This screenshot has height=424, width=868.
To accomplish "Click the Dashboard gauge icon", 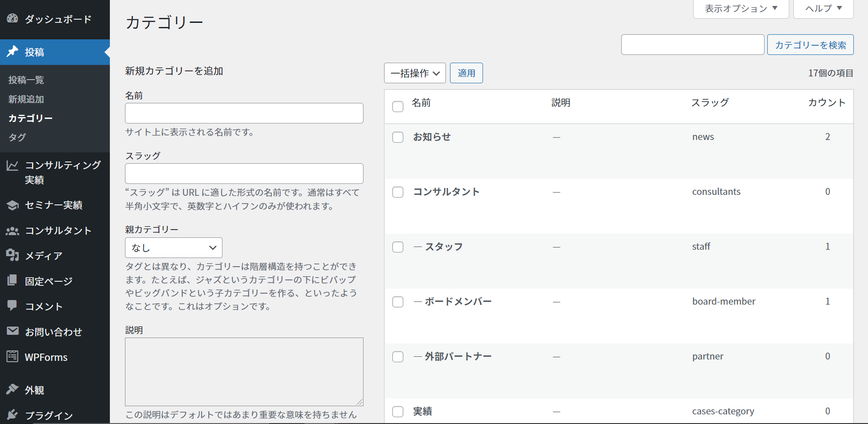I will [x=12, y=19].
